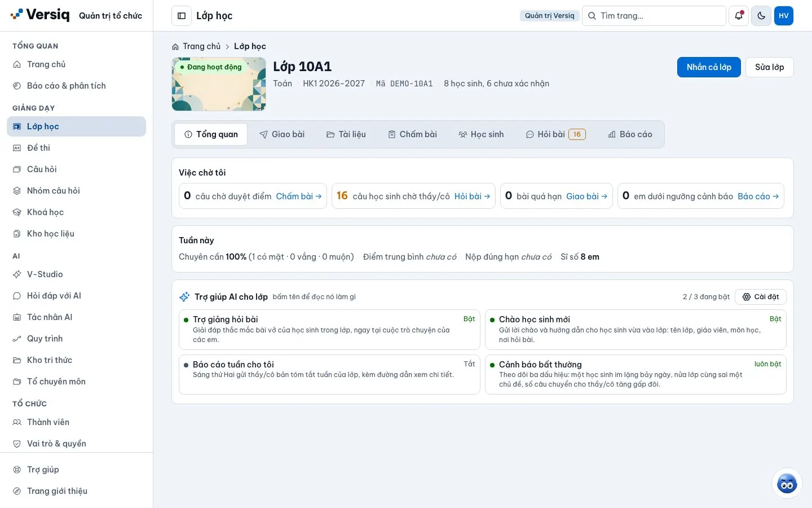
Task: Open Trợ giúp in sidebar
Action: (x=76, y=470)
